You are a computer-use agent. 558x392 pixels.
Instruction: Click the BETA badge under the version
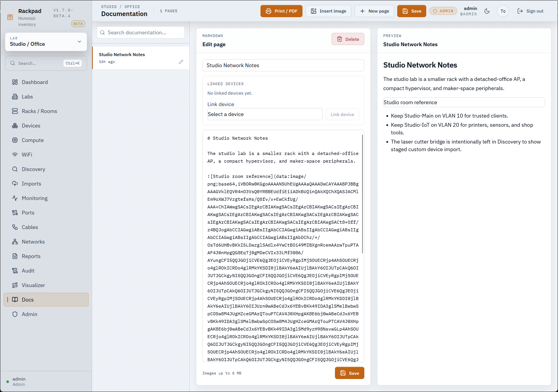[78, 24]
